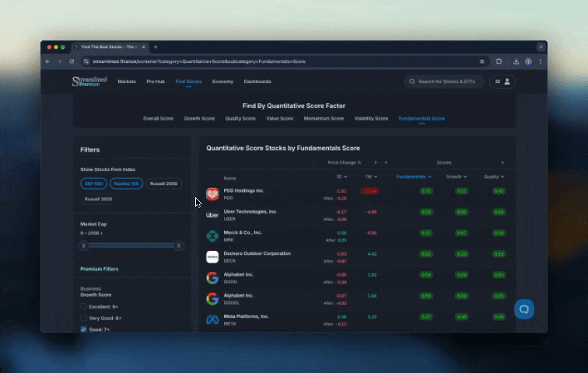Sort by the Growth column
588x373 pixels.
pyautogui.click(x=457, y=176)
